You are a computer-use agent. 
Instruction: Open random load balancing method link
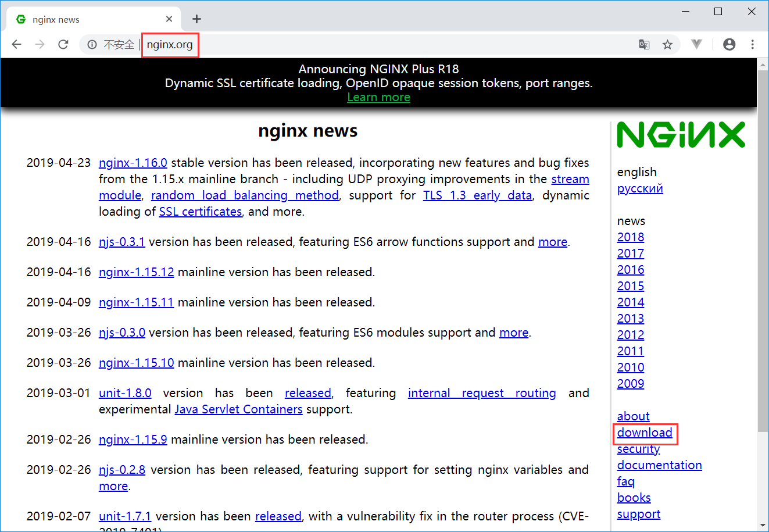245,195
